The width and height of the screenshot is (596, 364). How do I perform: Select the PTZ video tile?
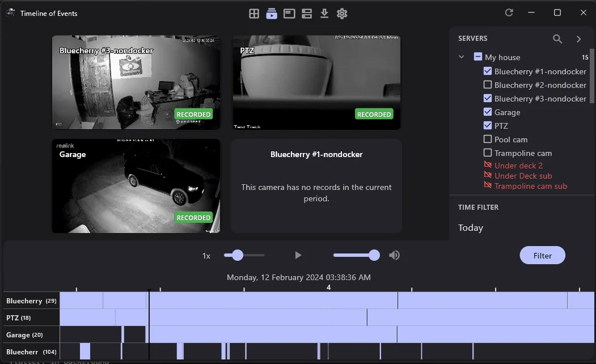pyautogui.click(x=316, y=82)
